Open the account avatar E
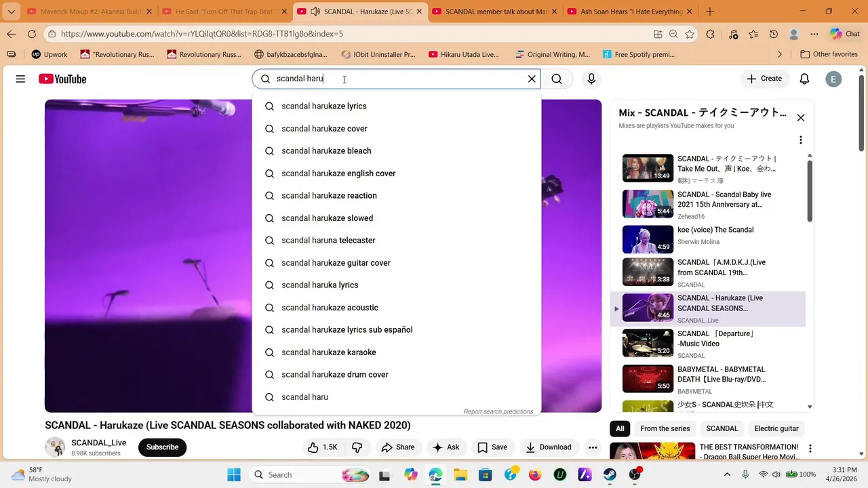Screen dimensions: 868x488 tap(833, 79)
